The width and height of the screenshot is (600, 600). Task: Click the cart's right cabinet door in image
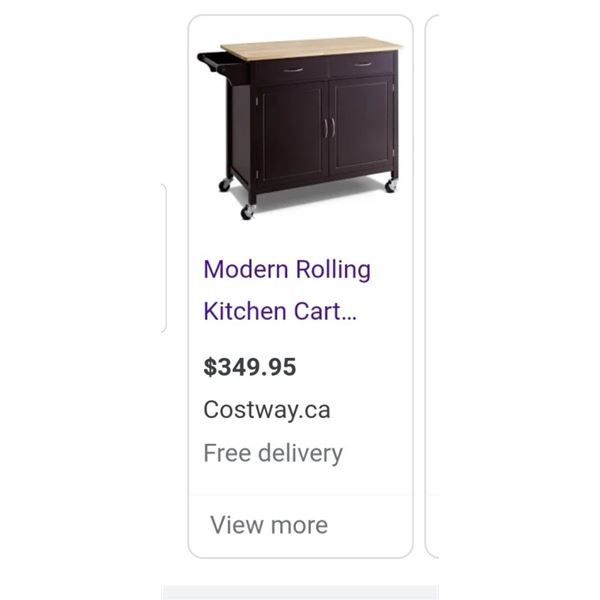[x=362, y=126]
